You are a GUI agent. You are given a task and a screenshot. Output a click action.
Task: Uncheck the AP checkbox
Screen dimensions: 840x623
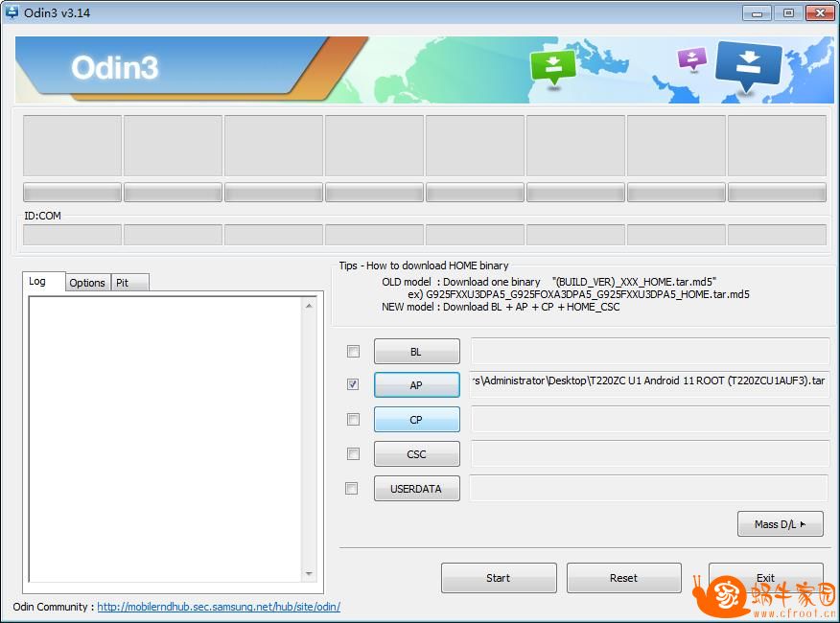(x=353, y=384)
